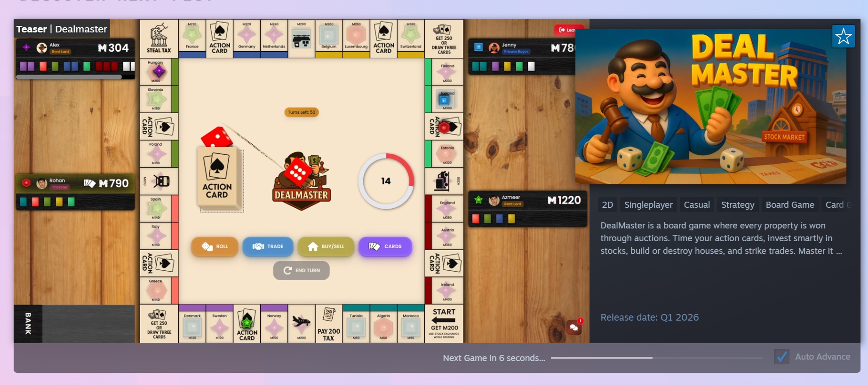The image size is (868, 385).
Task: Select the Spain property tile
Action: pyautogui.click(x=159, y=208)
